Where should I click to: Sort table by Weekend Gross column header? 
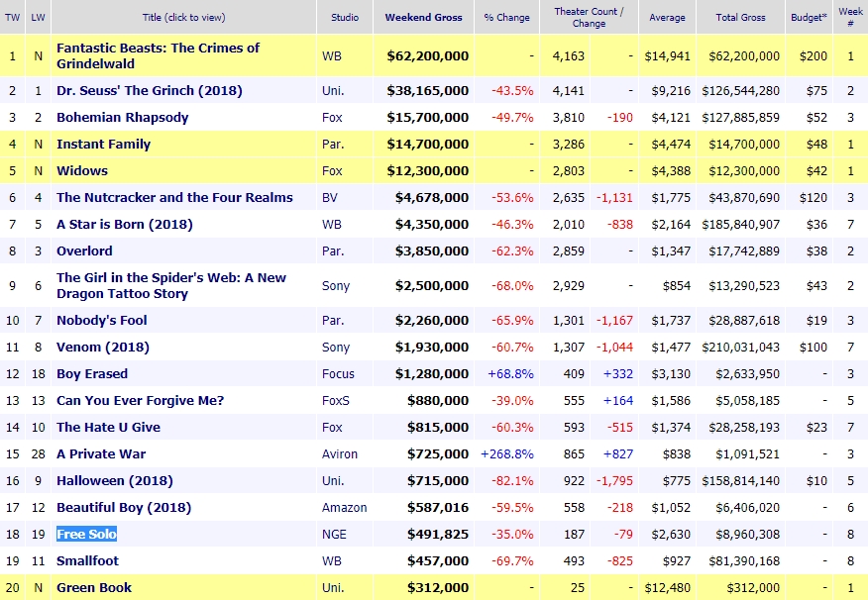click(423, 17)
